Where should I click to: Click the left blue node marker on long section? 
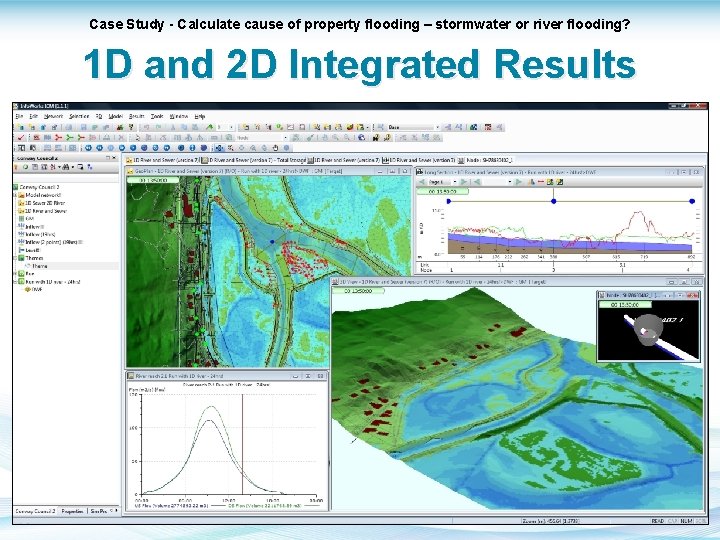pyautogui.click(x=449, y=201)
